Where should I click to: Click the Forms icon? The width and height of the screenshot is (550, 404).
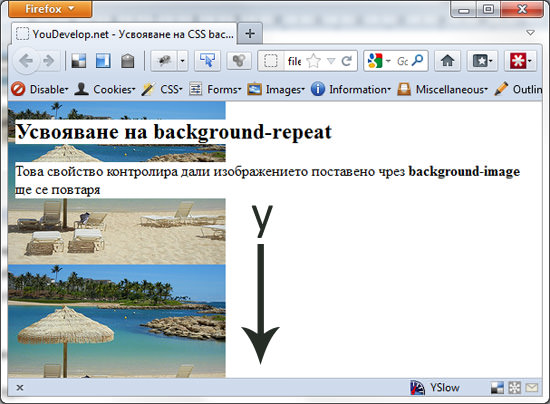click(195, 89)
